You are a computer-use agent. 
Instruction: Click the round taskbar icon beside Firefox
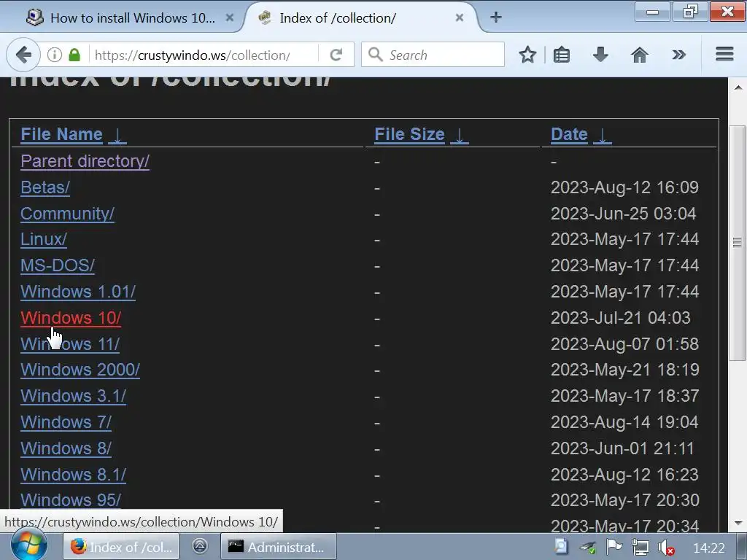coord(200,547)
